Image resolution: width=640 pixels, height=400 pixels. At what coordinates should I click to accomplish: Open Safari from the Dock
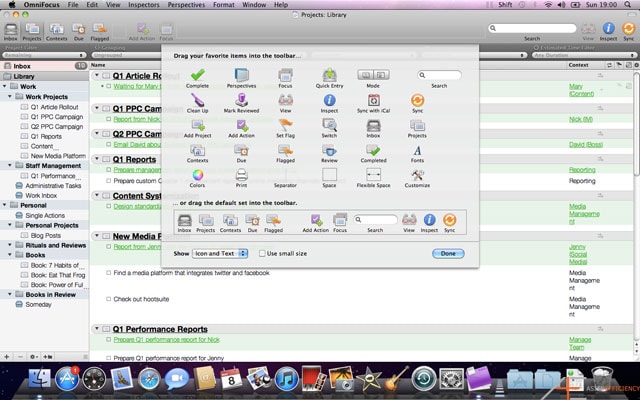[x=149, y=379]
